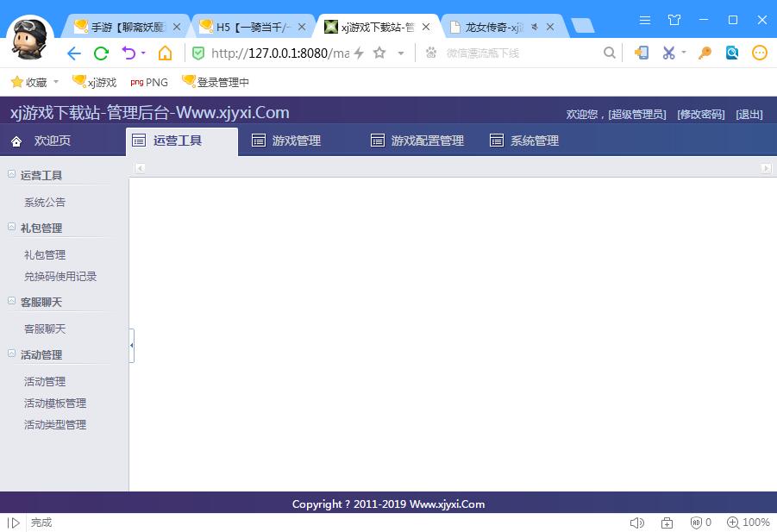Mute page sound via status bar speaker icon
Viewport: 777px width, 532px height.
click(x=637, y=523)
